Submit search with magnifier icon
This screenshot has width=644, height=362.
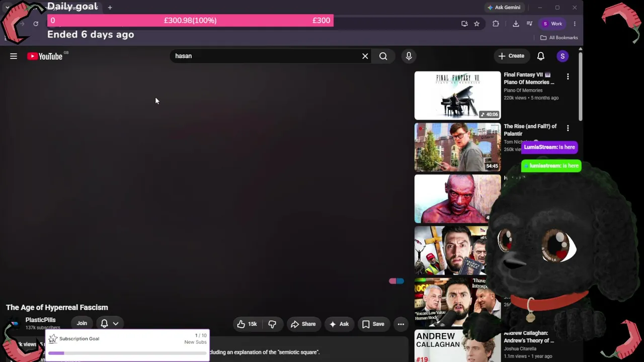pos(383,56)
